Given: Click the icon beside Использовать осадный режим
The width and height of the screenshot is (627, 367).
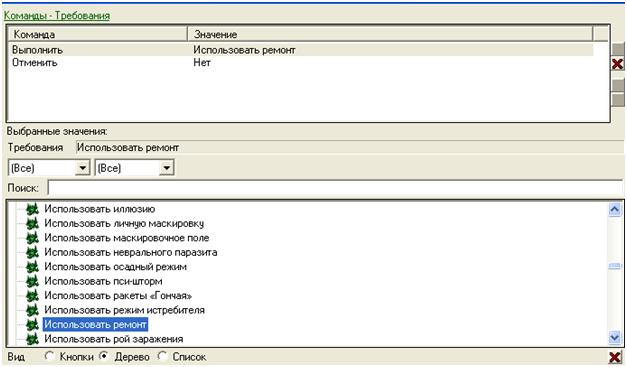Looking at the screenshot, I should (x=32, y=267).
